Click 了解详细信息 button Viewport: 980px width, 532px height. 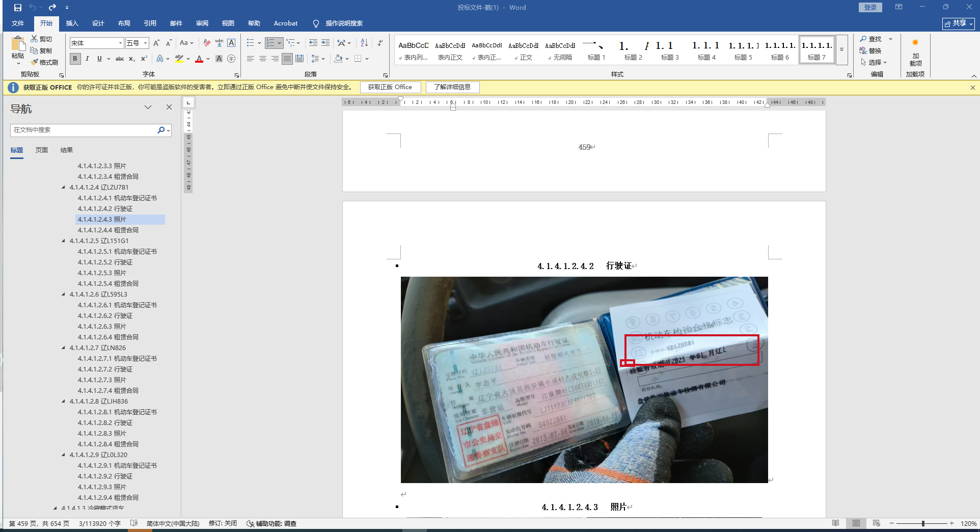click(452, 87)
